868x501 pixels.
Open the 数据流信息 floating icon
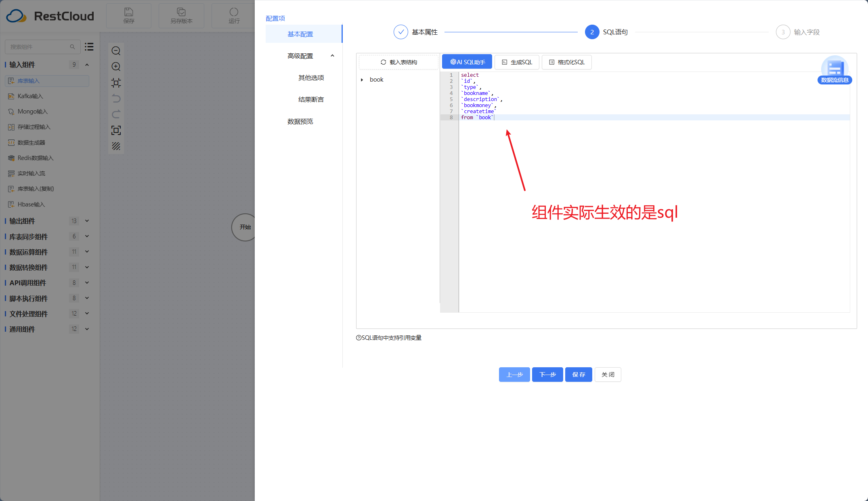coord(834,69)
